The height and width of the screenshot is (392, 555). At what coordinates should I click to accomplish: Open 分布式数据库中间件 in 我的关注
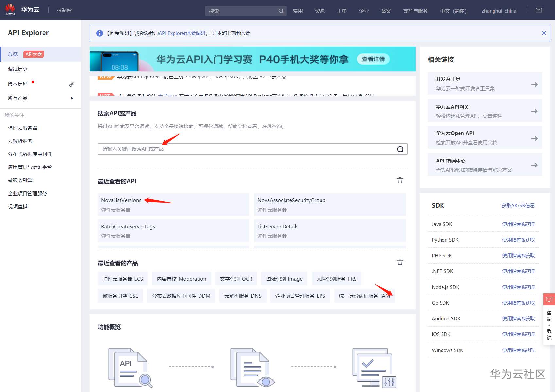pos(30,154)
